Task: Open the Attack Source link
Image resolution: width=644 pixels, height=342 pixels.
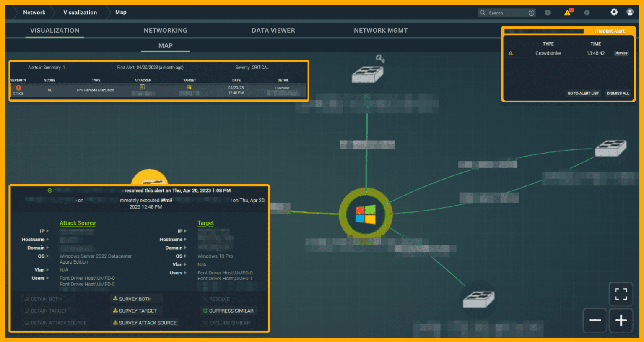Action: click(x=78, y=223)
